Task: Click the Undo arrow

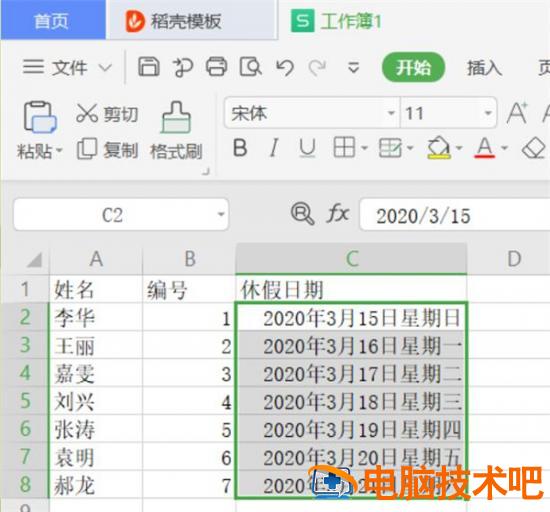Action: coord(284,67)
